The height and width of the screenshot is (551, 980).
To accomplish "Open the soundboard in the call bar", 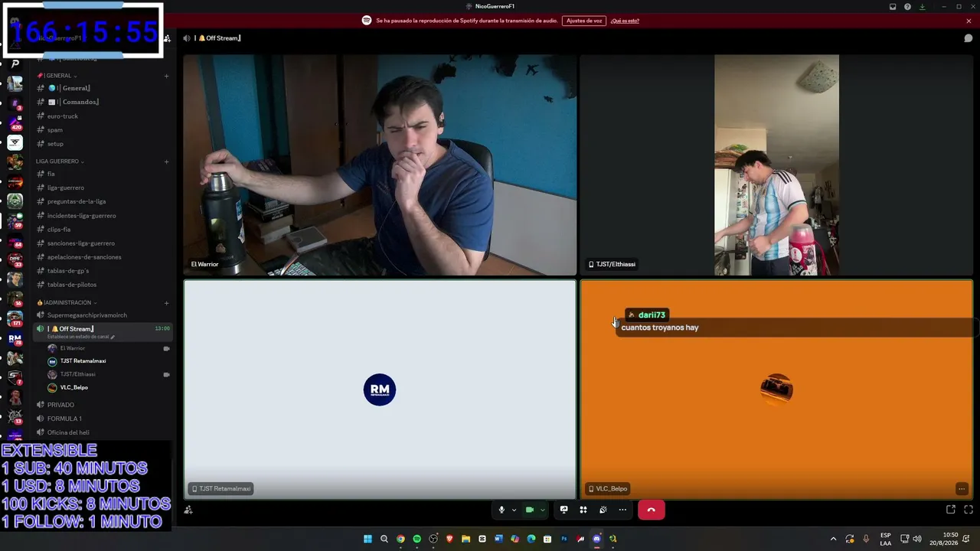I will [x=603, y=510].
